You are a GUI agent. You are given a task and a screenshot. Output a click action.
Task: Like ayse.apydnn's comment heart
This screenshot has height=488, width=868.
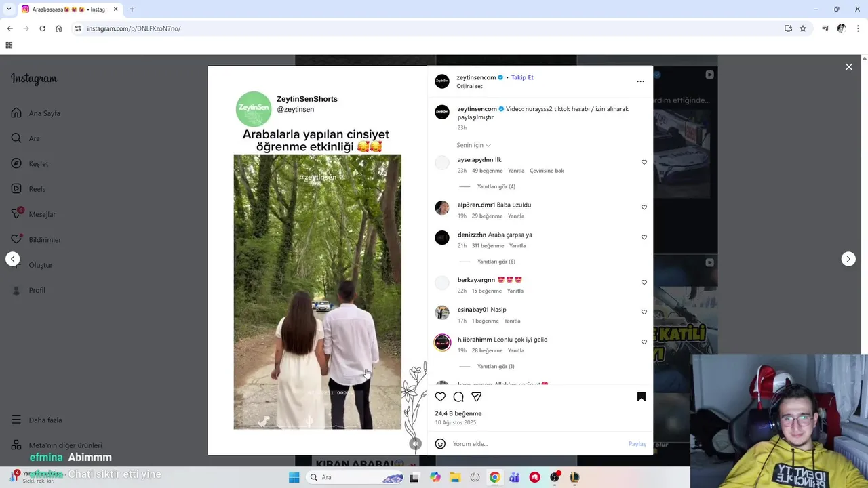[x=644, y=163]
